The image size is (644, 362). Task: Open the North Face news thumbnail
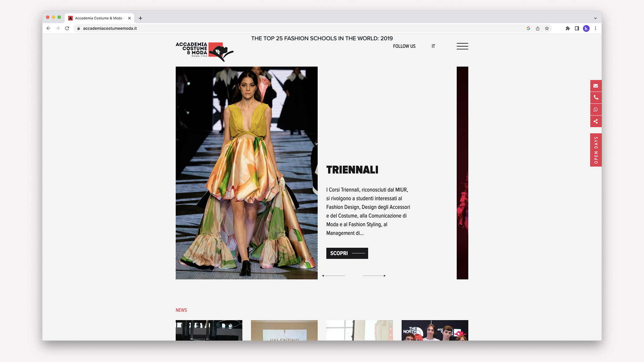[435, 330]
